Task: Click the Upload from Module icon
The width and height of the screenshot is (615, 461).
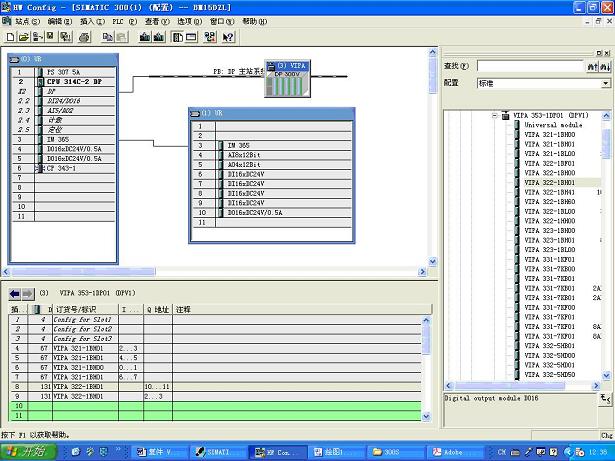Action: (x=158, y=37)
